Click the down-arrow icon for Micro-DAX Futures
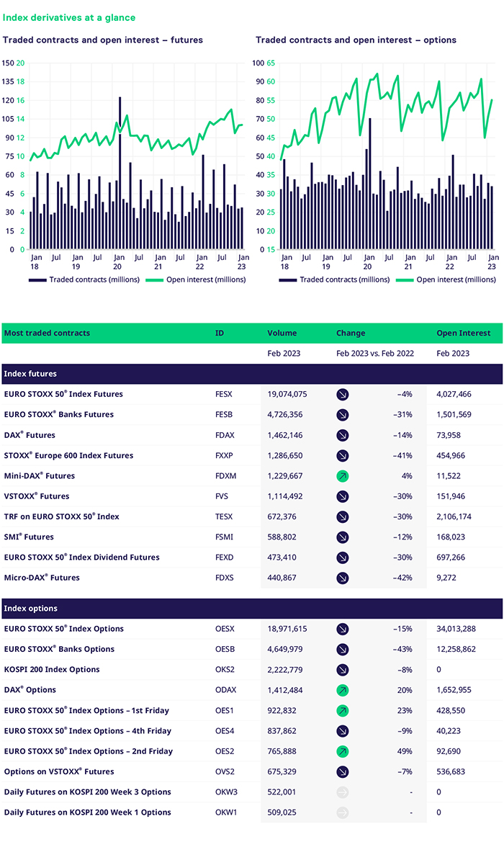Viewport: 504px width, 842px height. point(343,578)
